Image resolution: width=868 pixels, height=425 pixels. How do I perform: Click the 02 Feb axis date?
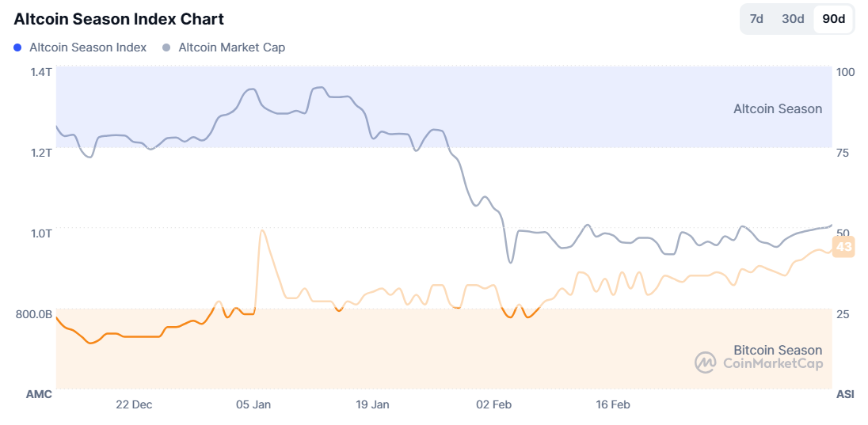(493, 404)
